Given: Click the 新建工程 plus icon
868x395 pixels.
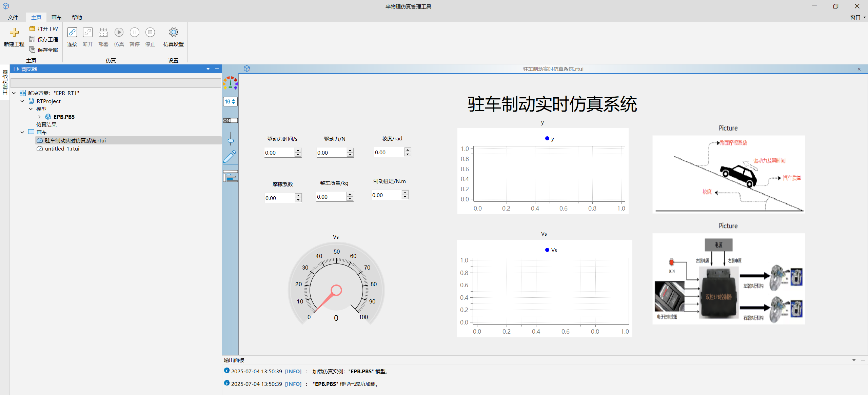Looking at the screenshot, I should click(x=14, y=33).
